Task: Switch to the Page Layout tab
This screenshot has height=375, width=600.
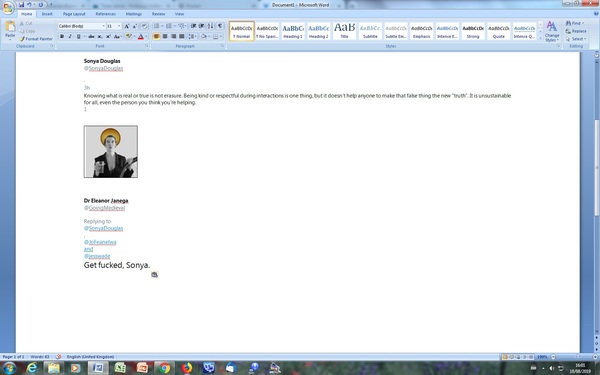Action: coord(74,14)
